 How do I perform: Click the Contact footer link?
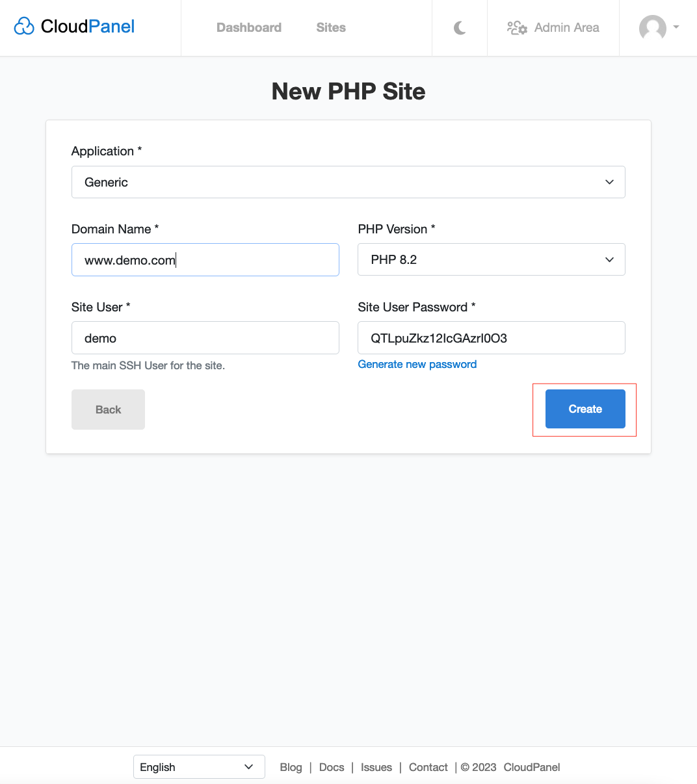tap(428, 767)
